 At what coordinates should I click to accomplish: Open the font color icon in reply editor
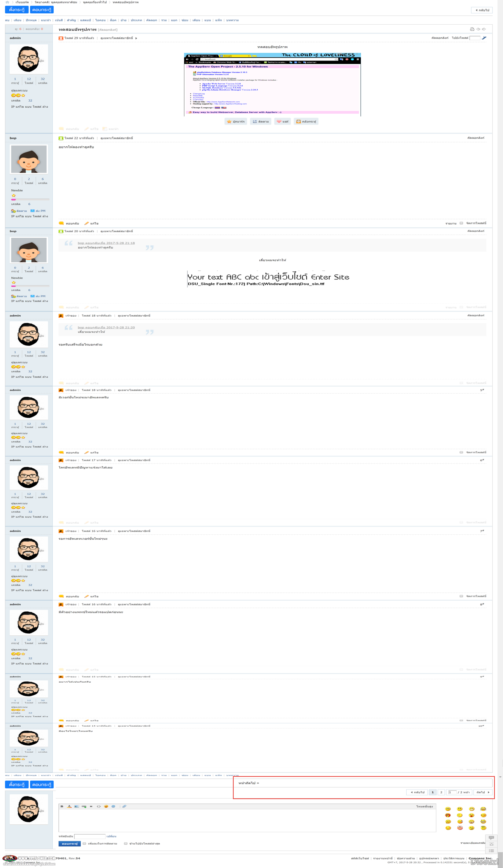pos(69,806)
